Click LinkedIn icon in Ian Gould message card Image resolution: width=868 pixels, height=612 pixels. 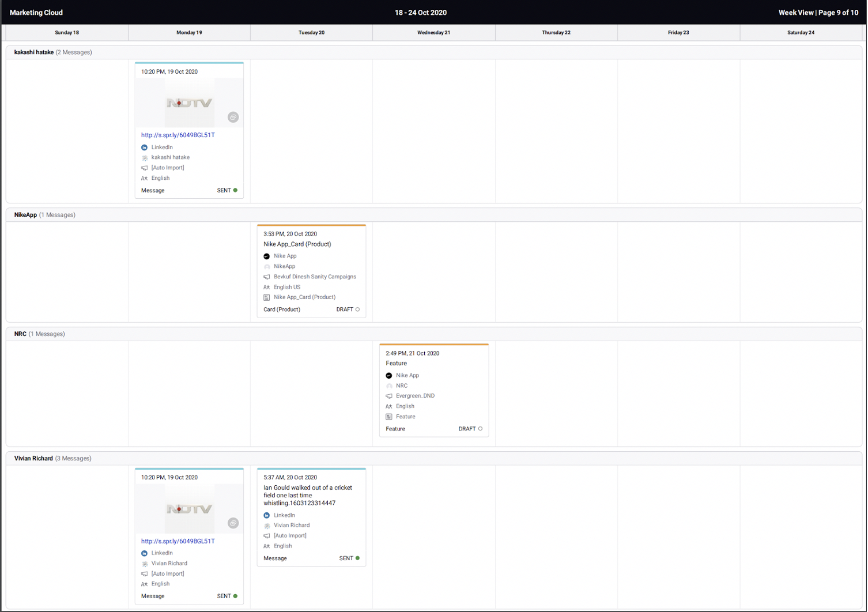(x=267, y=516)
